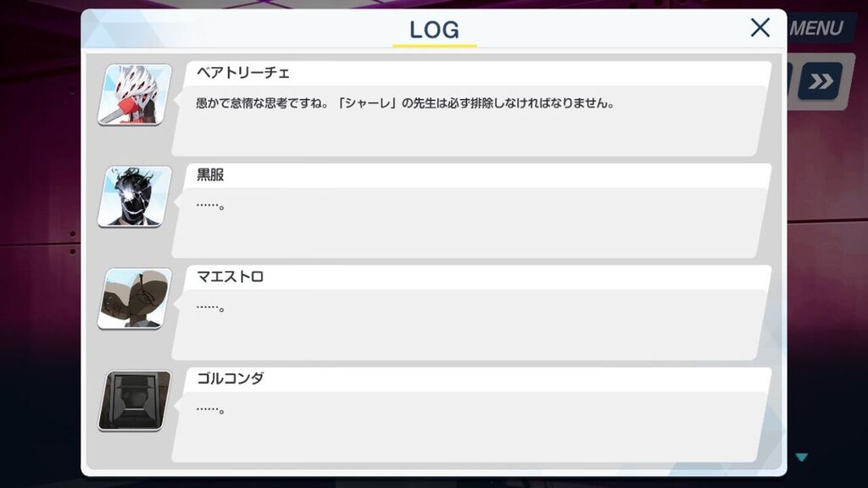Tap the partially hidden button beside skip
The width and height of the screenshot is (868, 488).
pos(790,80)
